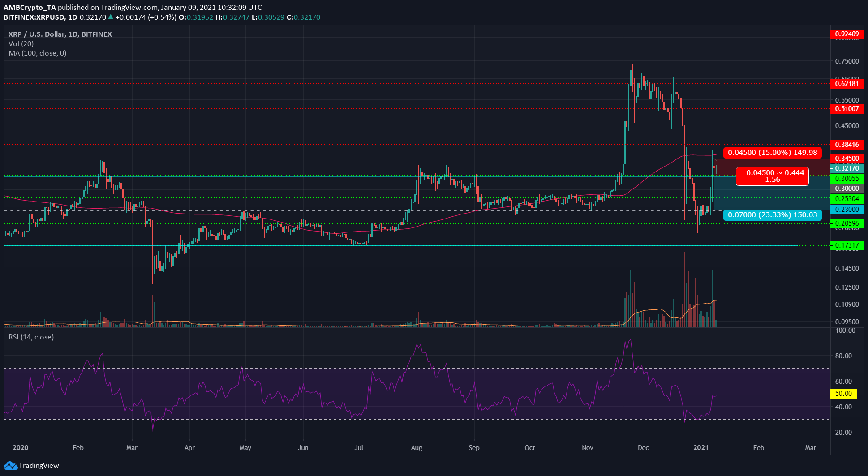Click the RSI 20.00 scale value
The height and width of the screenshot is (476, 868).
[843, 432]
